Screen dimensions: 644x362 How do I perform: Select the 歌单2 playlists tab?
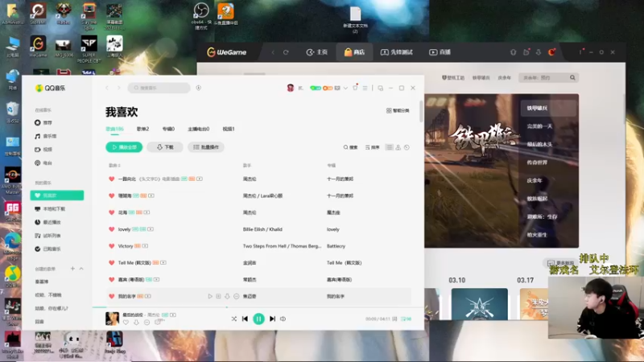[142, 129]
